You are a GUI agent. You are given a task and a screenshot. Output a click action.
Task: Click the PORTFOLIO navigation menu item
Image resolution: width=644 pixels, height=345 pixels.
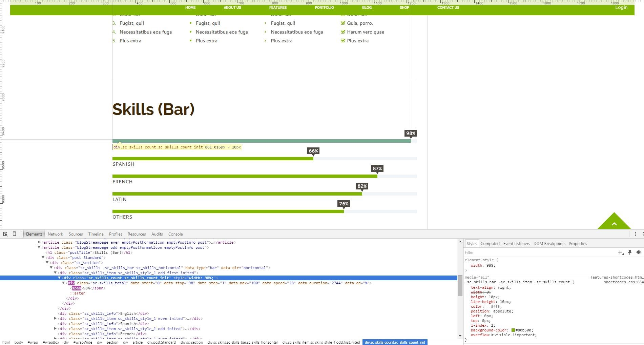(x=324, y=7)
